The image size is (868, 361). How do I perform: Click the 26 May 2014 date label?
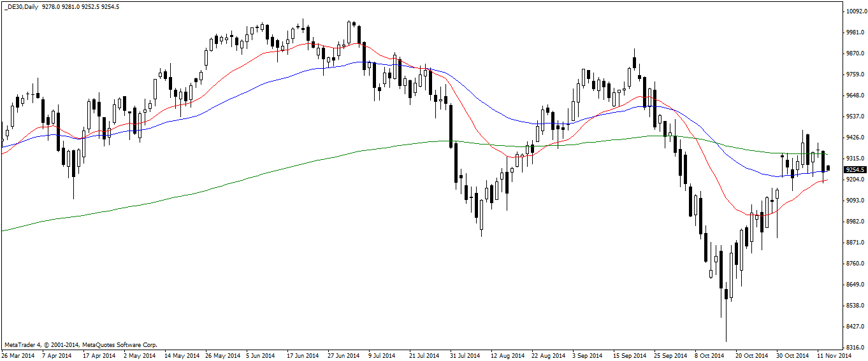click(x=222, y=355)
